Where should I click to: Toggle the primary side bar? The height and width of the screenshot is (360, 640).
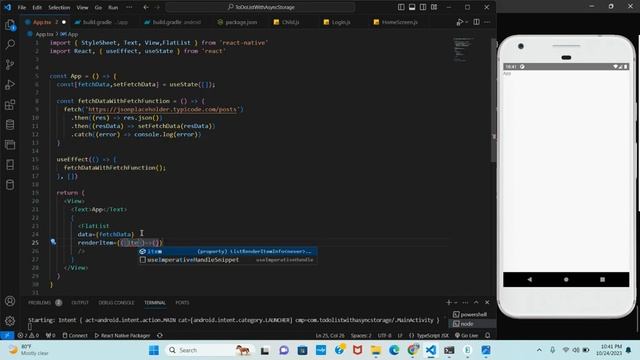pos(401,7)
